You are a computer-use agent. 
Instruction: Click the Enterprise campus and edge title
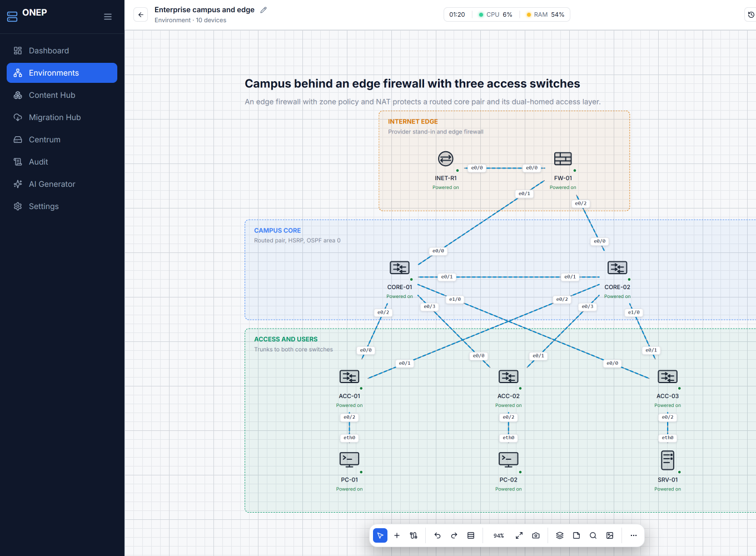[205, 10]
